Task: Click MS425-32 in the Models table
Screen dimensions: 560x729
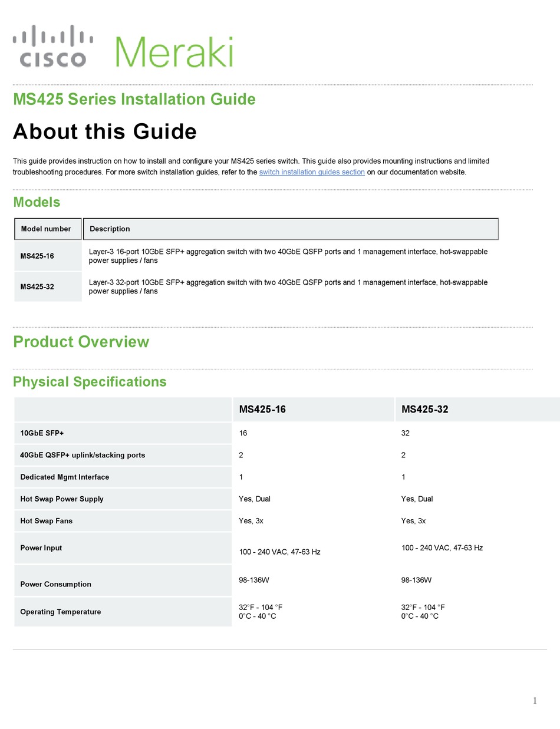Action: [x=37, y=286]
